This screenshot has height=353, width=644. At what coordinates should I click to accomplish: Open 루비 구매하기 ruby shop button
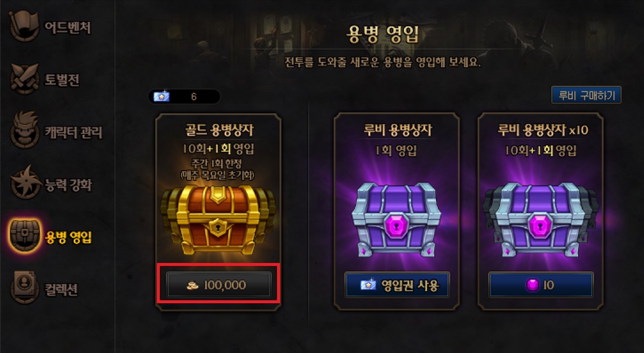pyautogui.click(x=586, y=95)
